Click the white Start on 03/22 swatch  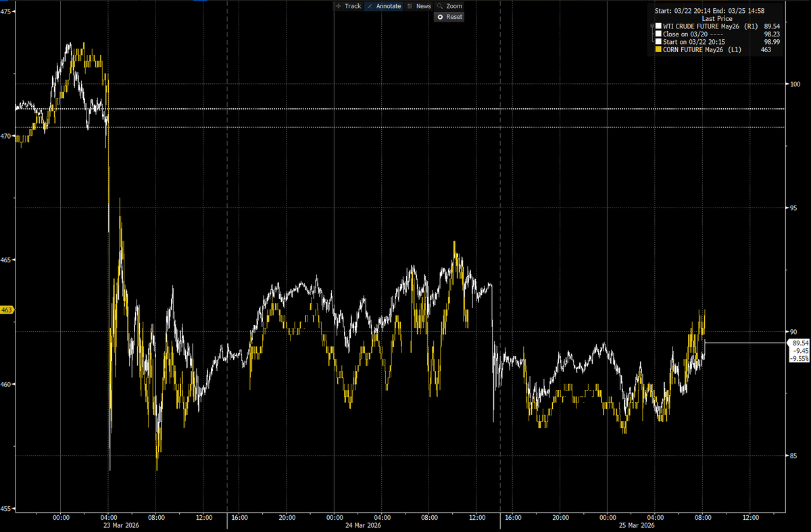[658, 42]
